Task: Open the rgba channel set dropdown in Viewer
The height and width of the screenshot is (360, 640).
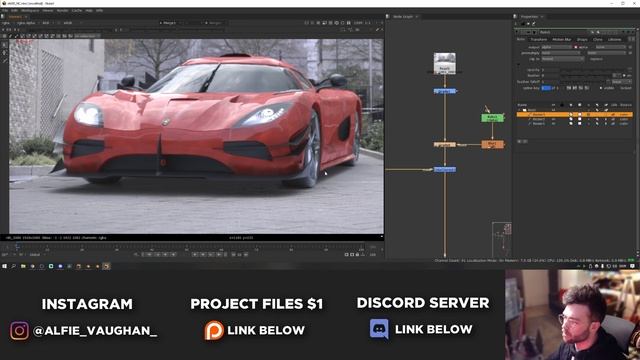Action: click(7, 23)
